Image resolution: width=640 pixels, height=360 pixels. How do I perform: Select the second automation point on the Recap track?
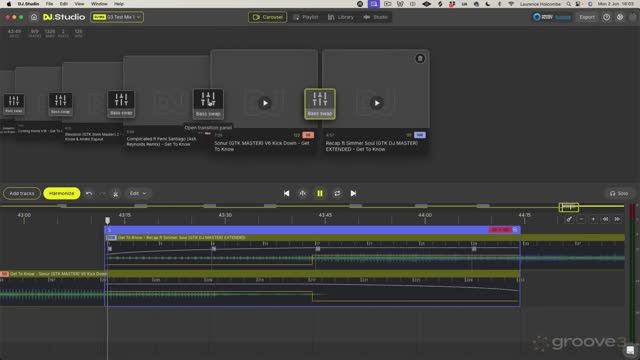[x=213, y=249]
